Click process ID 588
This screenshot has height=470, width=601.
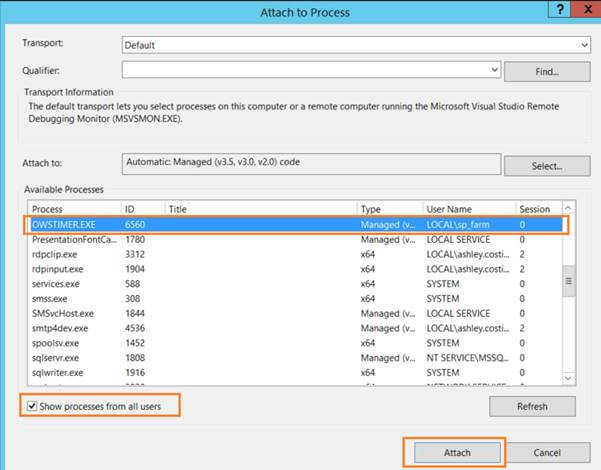click(133, 284)
